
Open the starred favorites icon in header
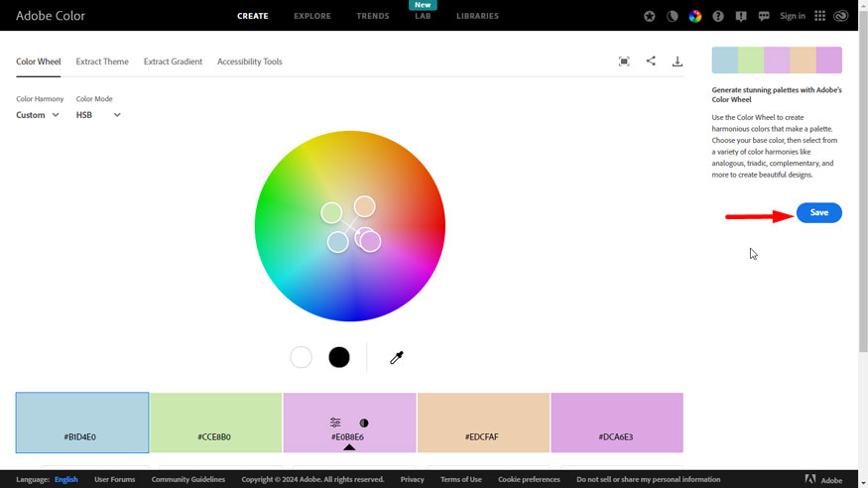[650, 16]
